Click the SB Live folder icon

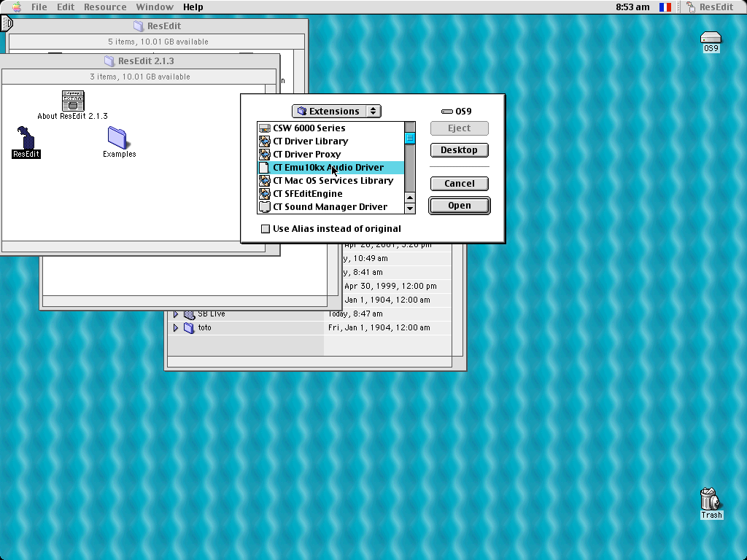click(189, 314)
